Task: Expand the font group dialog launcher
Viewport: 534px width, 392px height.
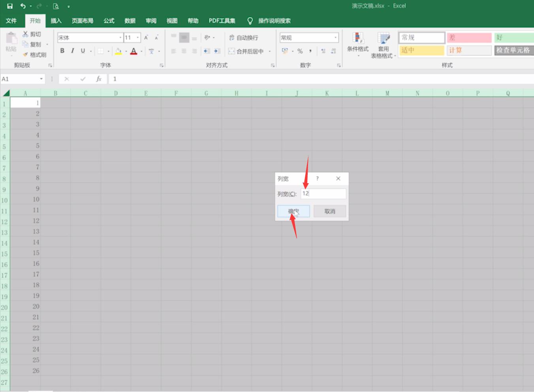Action: tap(162, 65)
